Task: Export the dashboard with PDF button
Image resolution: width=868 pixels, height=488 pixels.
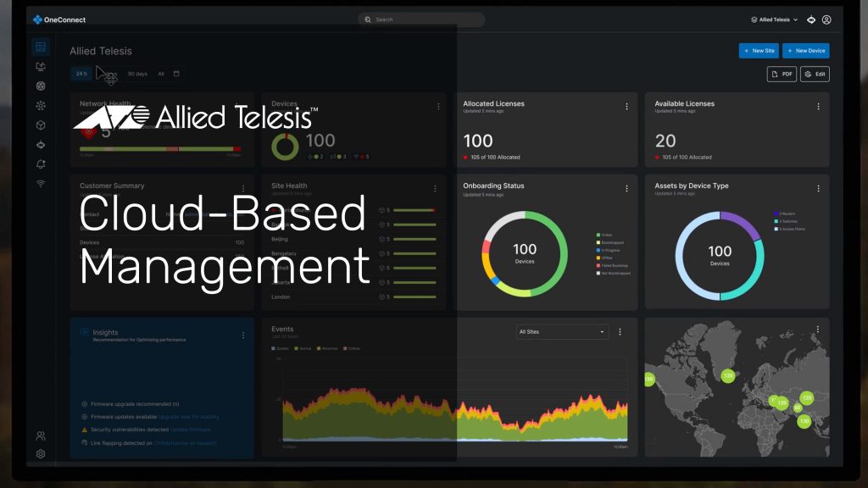Action: tap(782, 75)
